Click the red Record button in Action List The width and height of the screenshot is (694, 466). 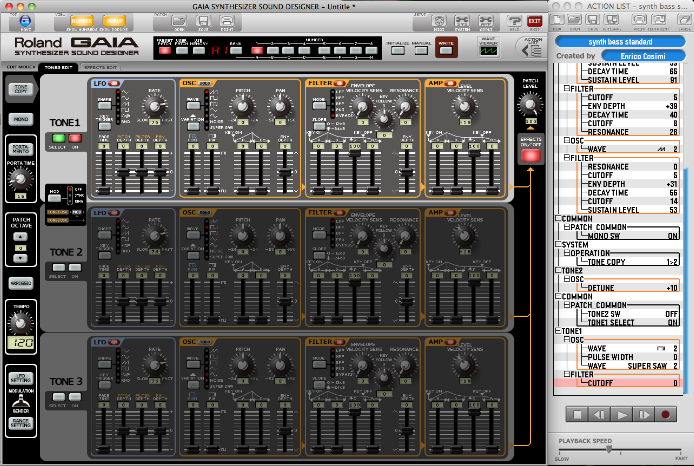click(x=665, y=415)
